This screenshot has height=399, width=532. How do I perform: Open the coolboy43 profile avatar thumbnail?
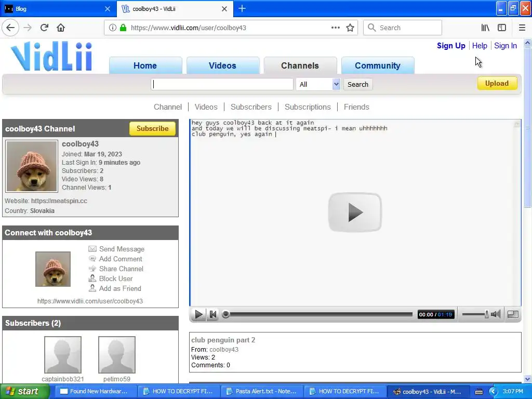tap(32, 166)
